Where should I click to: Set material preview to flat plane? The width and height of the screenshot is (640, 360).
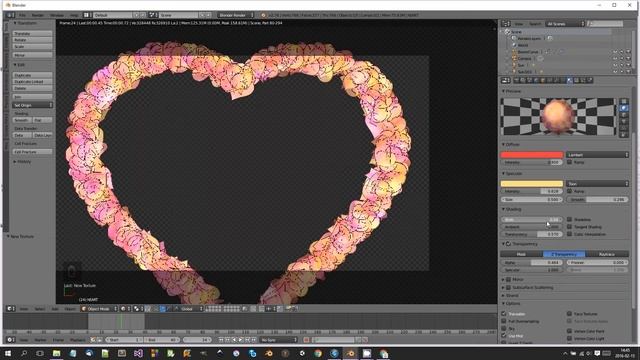(624, 101)
